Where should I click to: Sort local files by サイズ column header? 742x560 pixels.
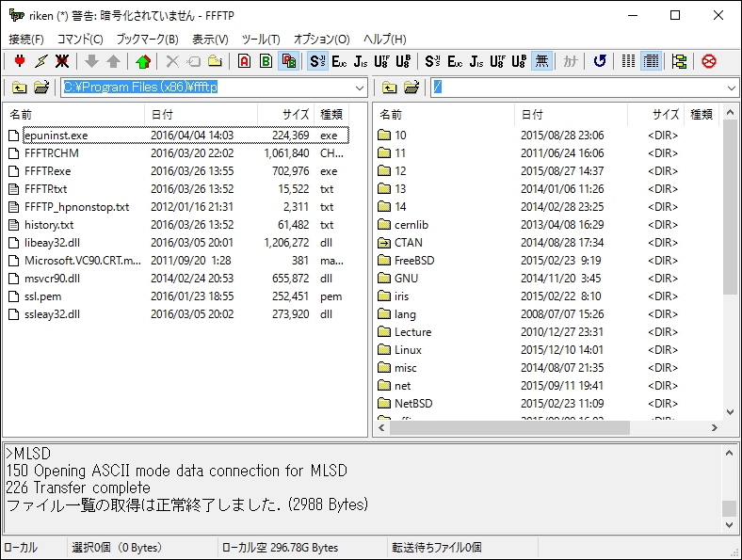tap(286, 115)
